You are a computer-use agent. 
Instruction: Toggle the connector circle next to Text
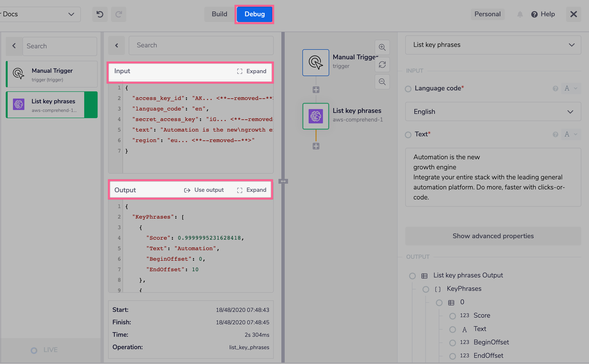(408, 135)
